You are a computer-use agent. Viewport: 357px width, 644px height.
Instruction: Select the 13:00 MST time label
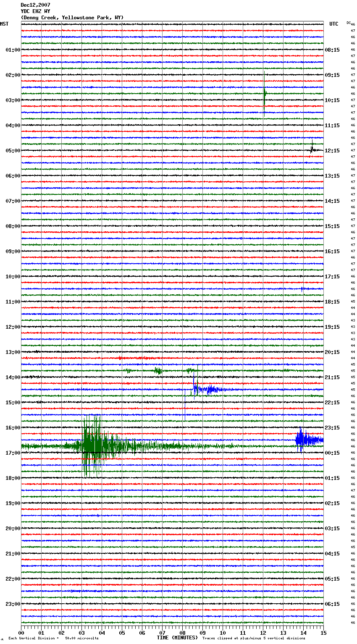[13, 352]
